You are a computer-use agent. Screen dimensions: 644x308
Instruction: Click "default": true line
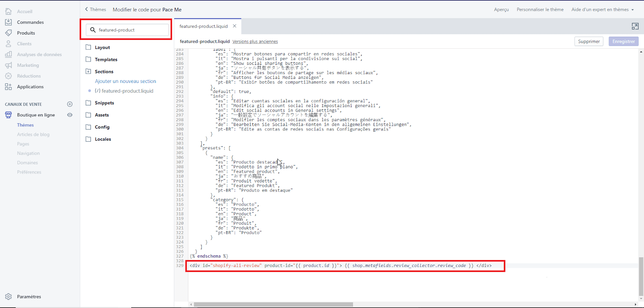[x=231, y=91]
